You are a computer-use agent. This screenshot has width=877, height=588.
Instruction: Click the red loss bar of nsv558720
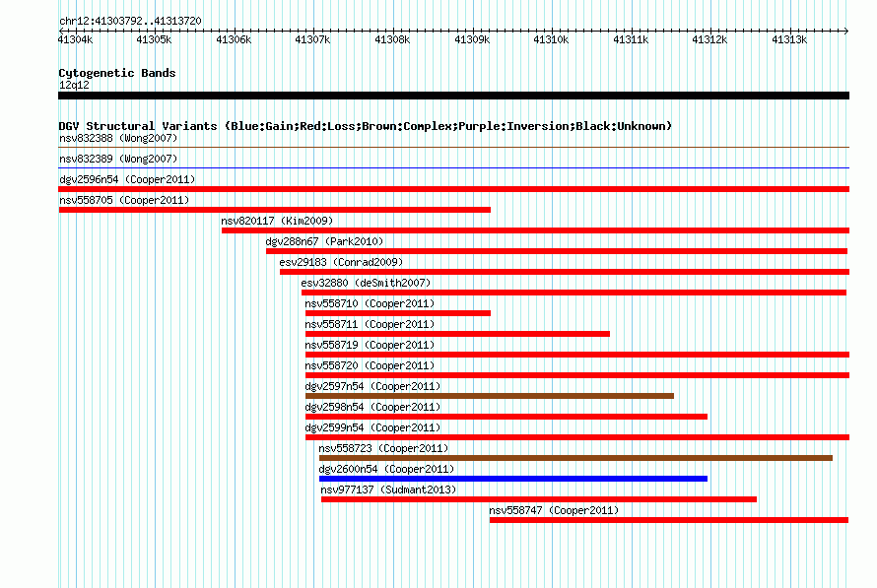[577, 375]
